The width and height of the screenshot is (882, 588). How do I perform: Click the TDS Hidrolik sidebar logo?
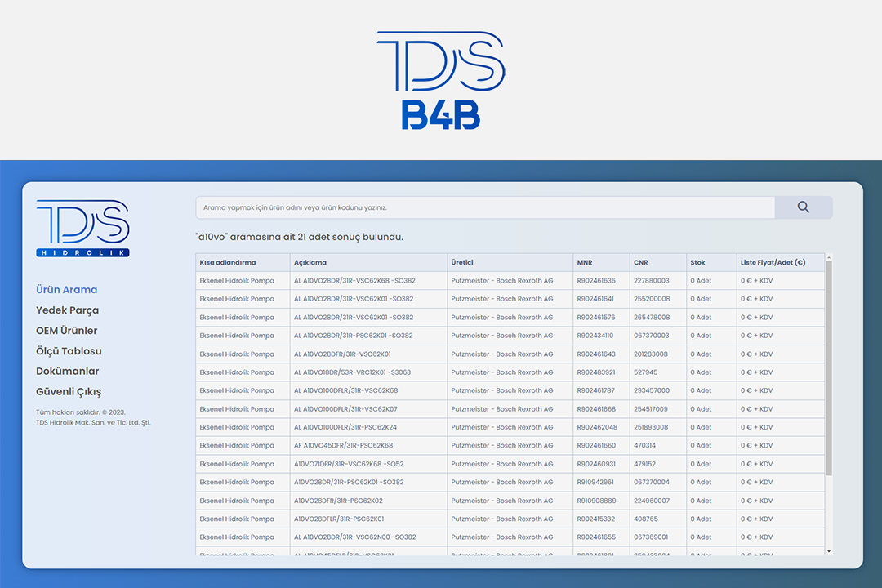pos(82,229)
